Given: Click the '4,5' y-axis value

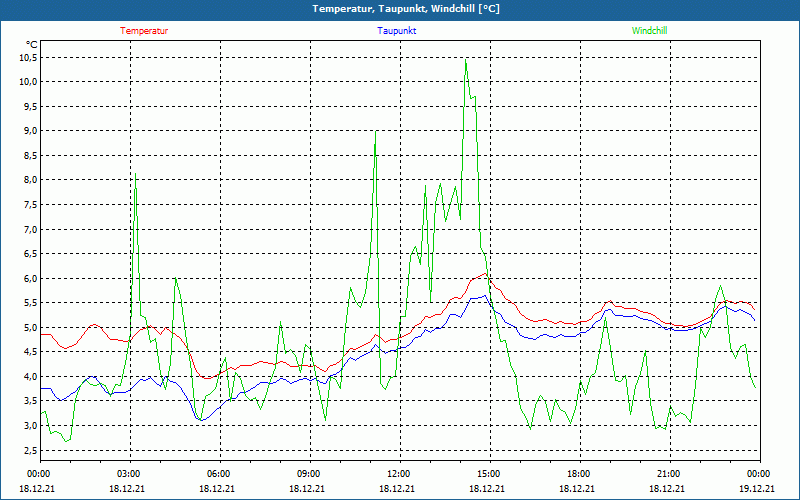Looking at the screenshot, I should tap(30, 352).
